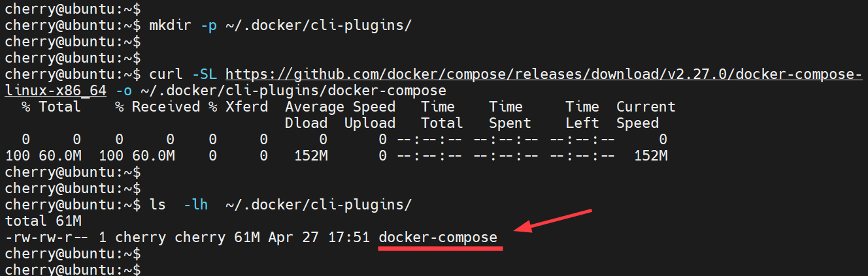Select the "Average Speed" header text
Image resolution: width=868 pixels, height=276 pixels.
coord(340,107)
